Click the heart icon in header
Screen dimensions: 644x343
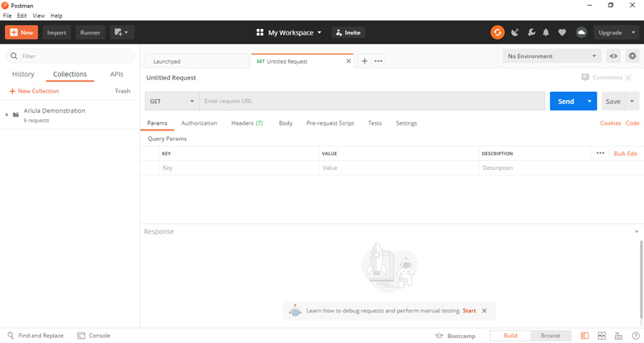(x=562, y=32)
